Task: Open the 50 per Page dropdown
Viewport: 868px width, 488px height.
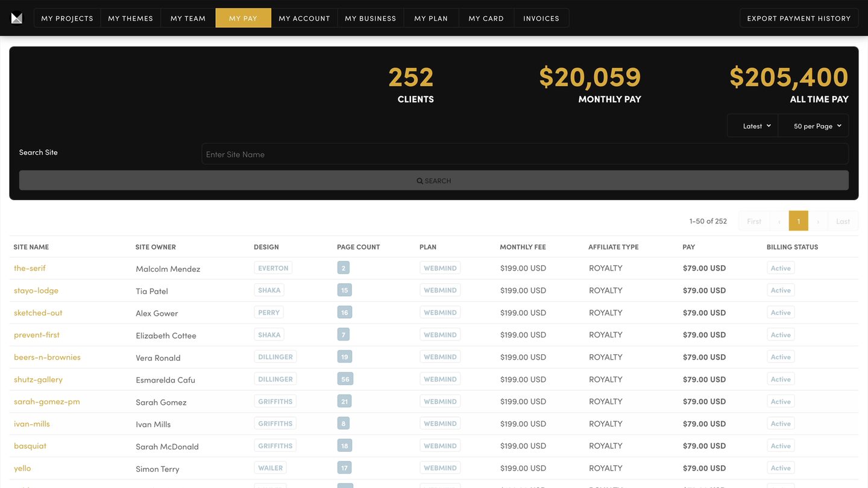Action: tap(817, 126)
